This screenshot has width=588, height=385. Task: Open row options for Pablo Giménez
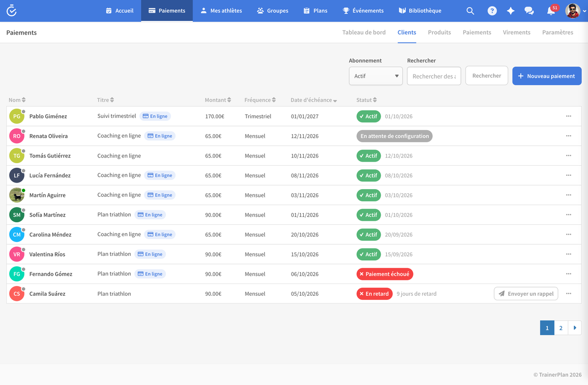(569, 116)
